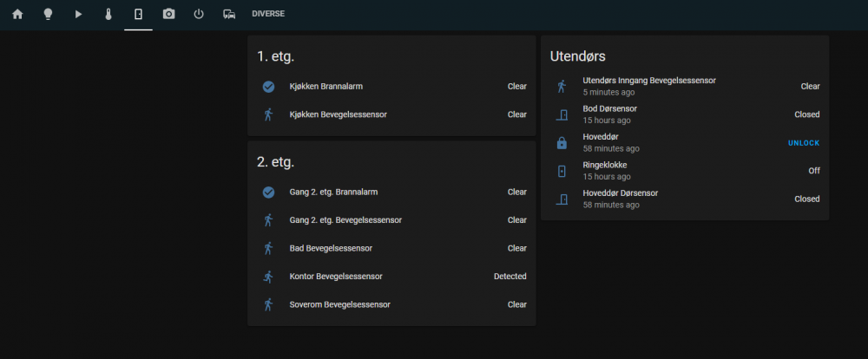Switch to the lightbulb lights tab

click(48, 14)
